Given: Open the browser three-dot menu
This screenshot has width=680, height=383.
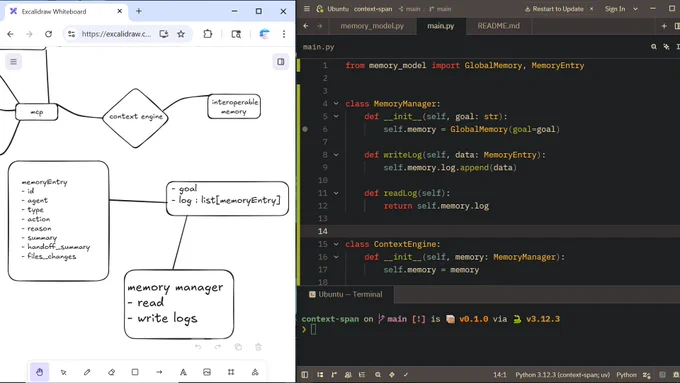Looking at the screenshot, I should 284,34.
